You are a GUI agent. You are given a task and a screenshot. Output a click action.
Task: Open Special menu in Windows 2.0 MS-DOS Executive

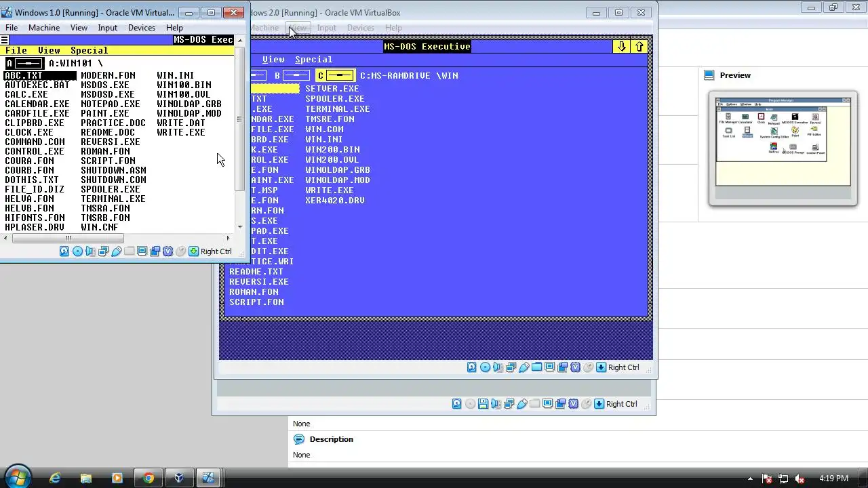pos(313,60)
